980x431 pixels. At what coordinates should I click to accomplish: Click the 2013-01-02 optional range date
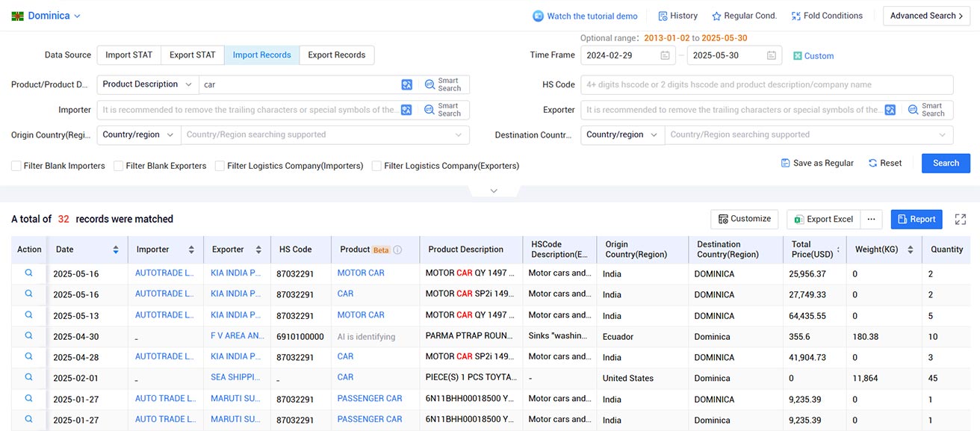pyautogui.click(x=667, y=38)
